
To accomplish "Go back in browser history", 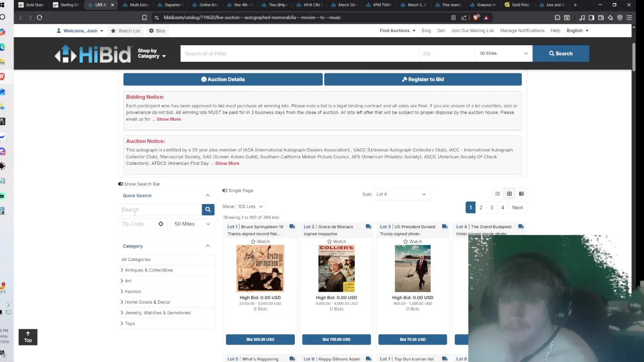I will click(x=21, y=18).
